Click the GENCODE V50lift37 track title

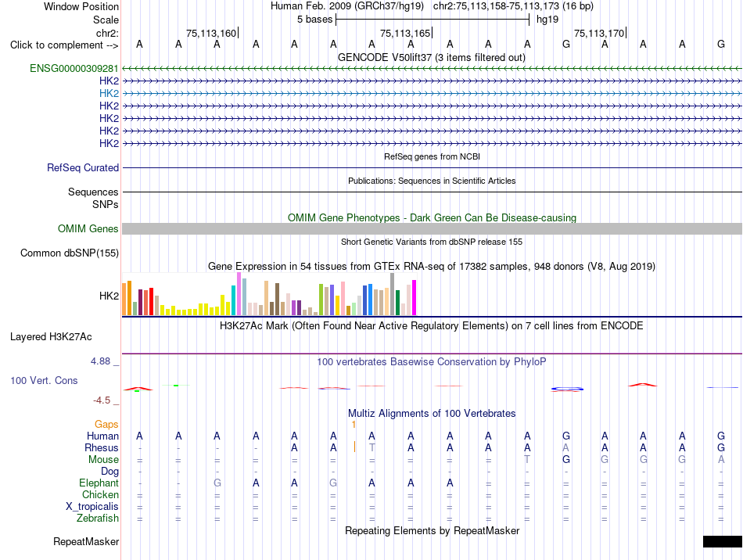pos(432,57)
